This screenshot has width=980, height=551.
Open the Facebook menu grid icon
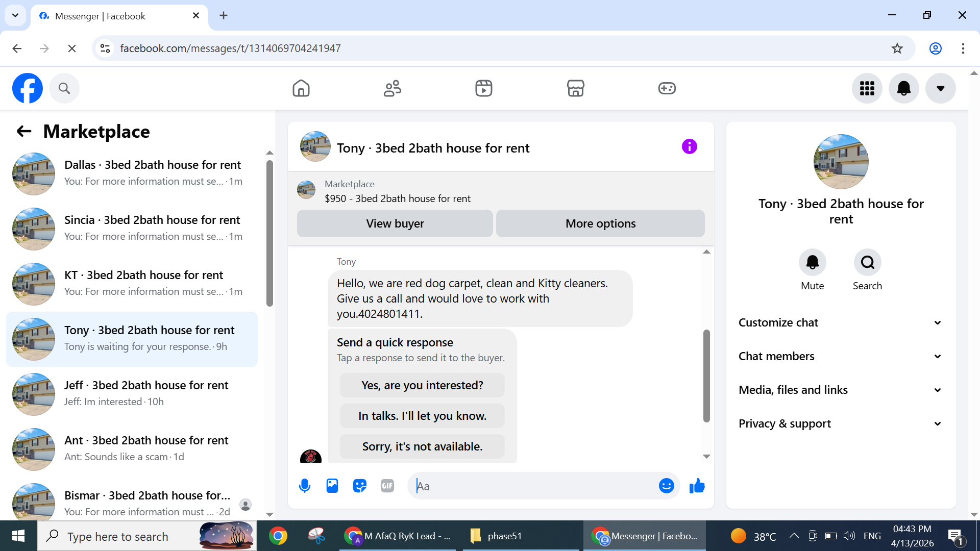(x=867, y=88)
